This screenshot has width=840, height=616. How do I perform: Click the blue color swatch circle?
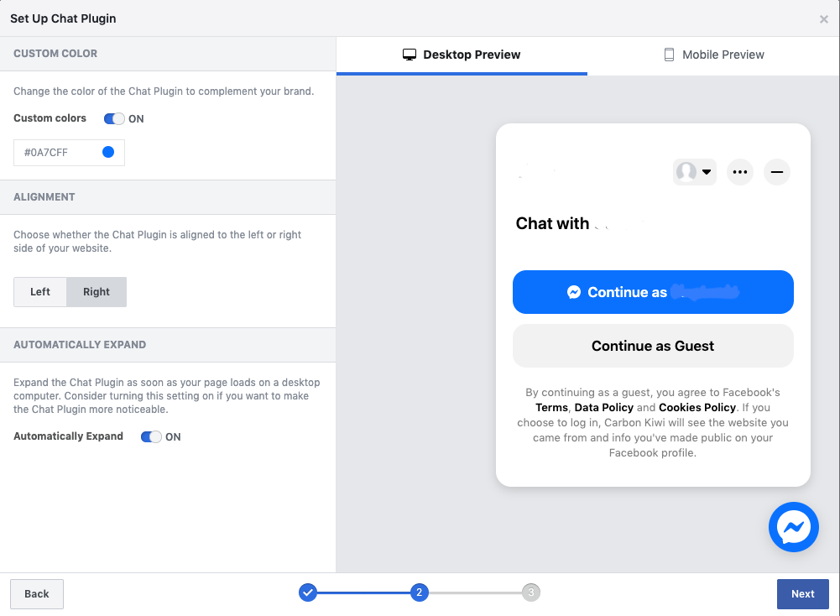point(108,152)
